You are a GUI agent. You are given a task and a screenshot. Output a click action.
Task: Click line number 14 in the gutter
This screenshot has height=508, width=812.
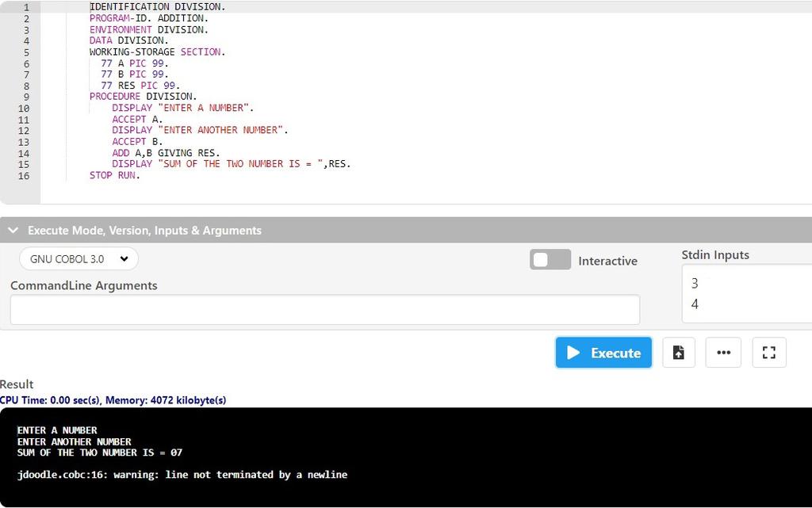coord(23,152)
